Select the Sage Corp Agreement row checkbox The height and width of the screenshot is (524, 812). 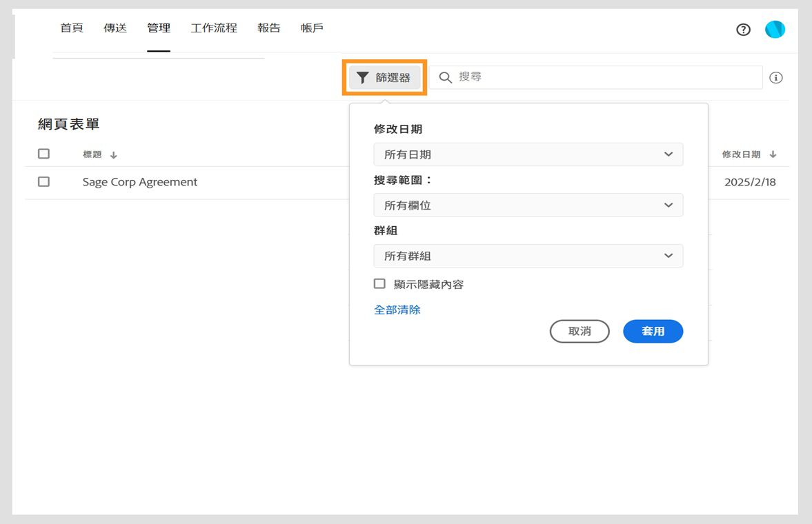pyautogui.click(x=43, y=182)
